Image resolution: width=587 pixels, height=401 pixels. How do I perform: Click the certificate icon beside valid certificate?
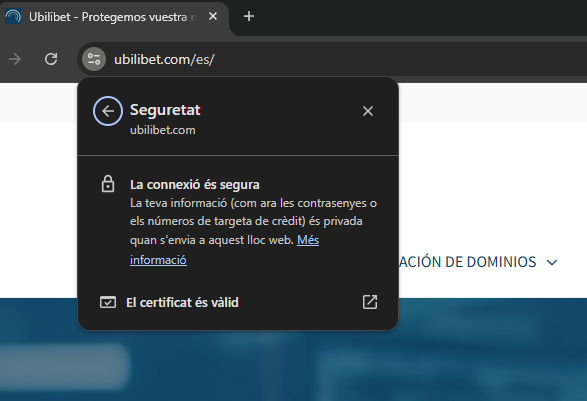coord(108,302)
